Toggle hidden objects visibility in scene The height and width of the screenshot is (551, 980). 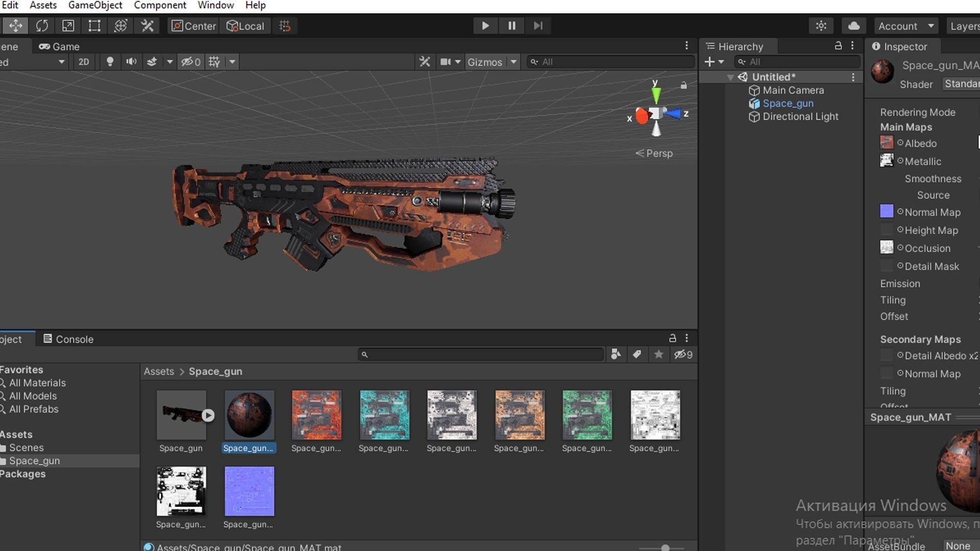[191, 62]
